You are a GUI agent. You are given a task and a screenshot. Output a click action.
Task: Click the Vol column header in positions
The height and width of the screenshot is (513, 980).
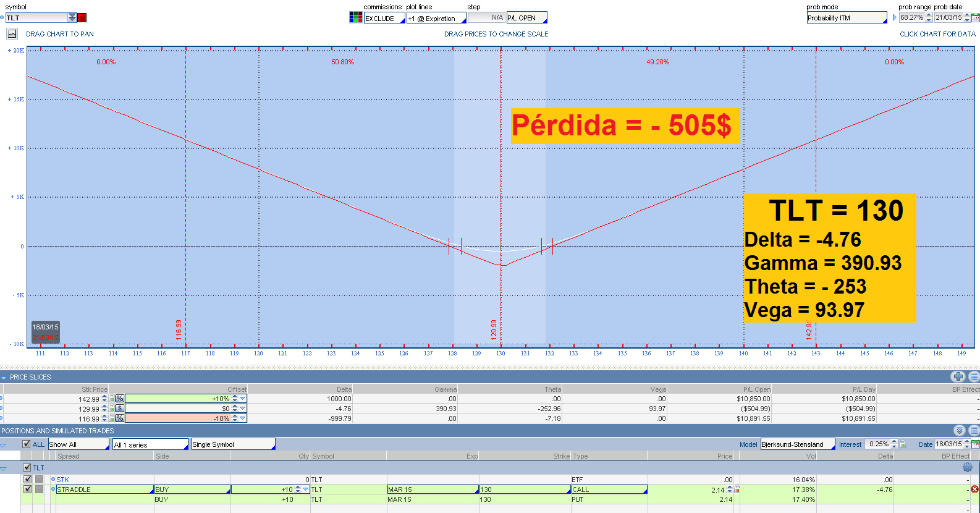coord(811,456)
